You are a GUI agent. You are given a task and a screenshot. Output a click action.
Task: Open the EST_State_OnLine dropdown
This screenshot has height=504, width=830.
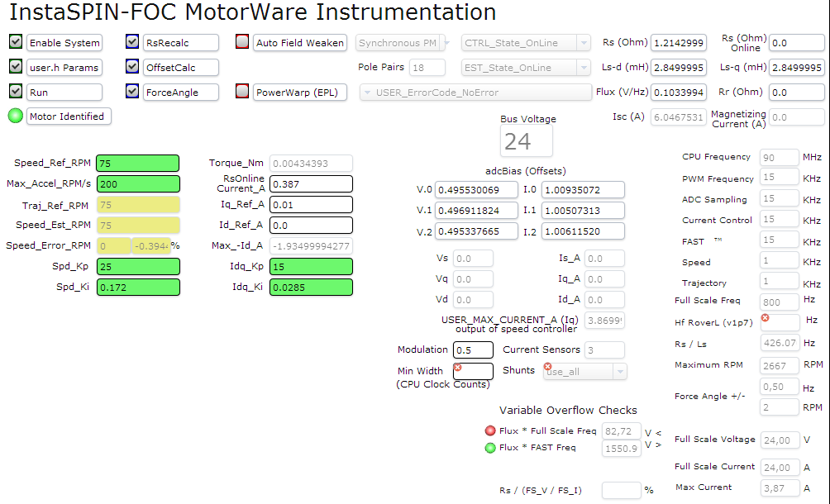pos(526,68)
